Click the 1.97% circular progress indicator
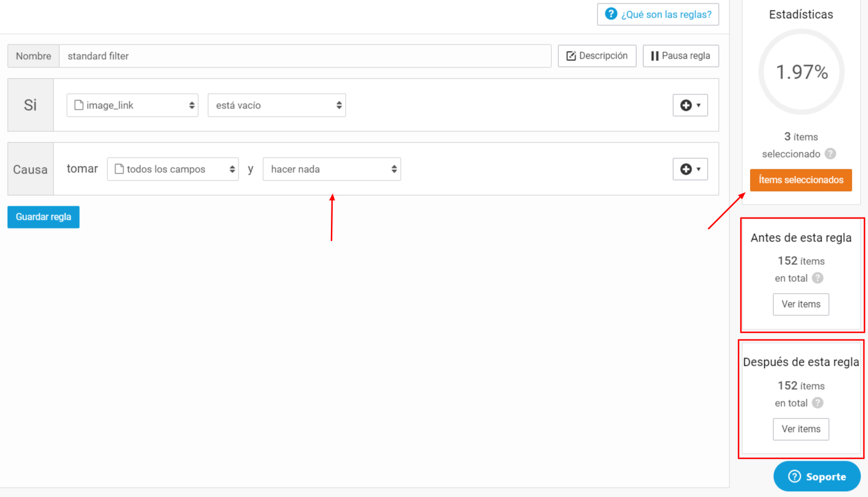This screenshot has height=497, width=868. pos(801,72)
